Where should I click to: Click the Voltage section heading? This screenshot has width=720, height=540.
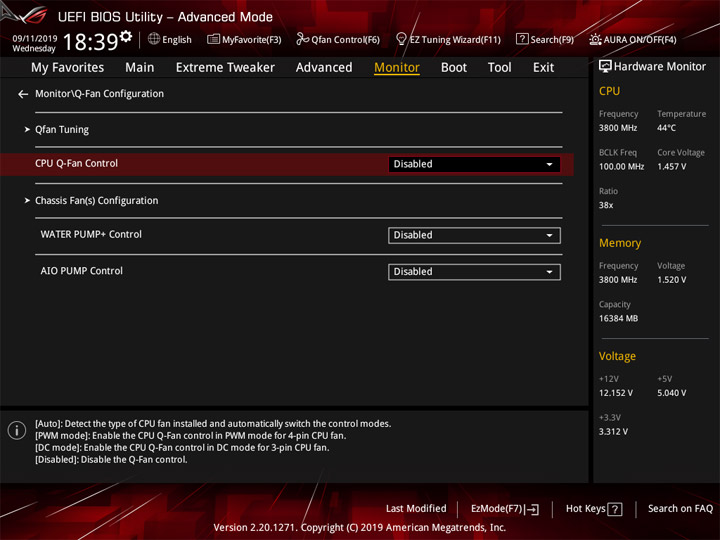(617, 356)
